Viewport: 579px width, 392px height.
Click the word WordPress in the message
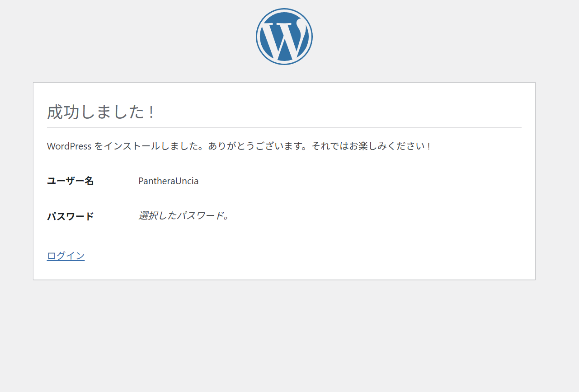tap(69, 146)
